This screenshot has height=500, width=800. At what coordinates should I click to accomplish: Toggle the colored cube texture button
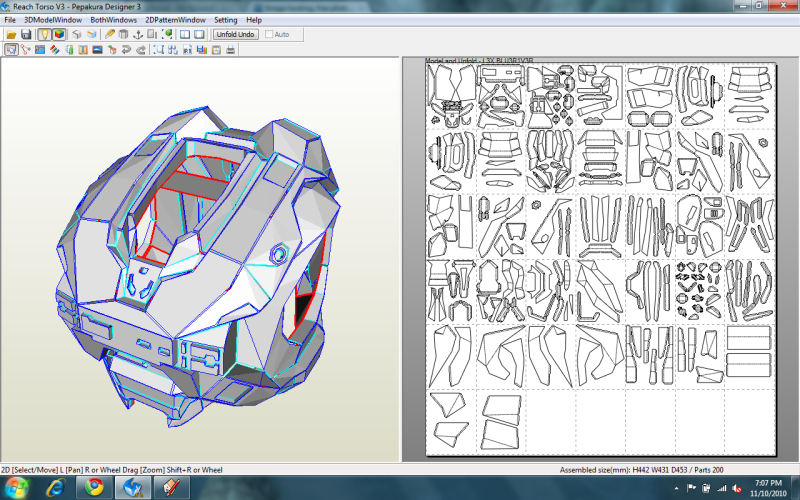[x=59, y=35]
